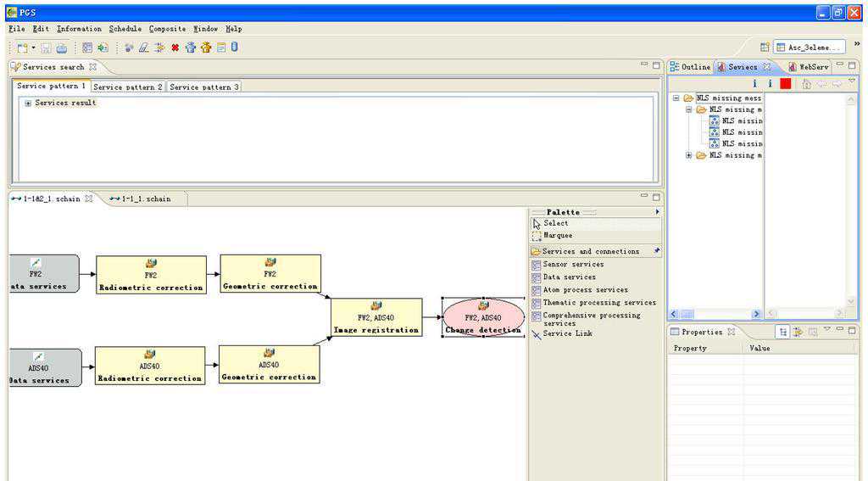Screen dimensions: 868x481
Task: Click the Image registration service box
Action: [376, 317]
